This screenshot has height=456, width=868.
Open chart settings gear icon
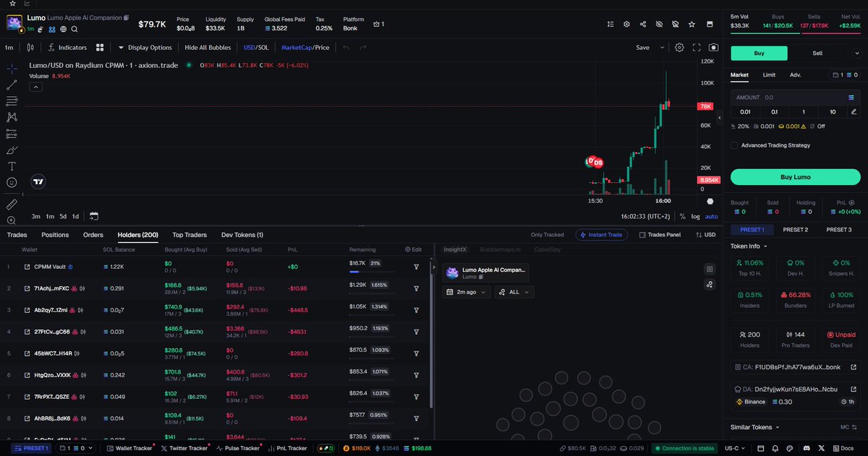(x=679, y=48)
